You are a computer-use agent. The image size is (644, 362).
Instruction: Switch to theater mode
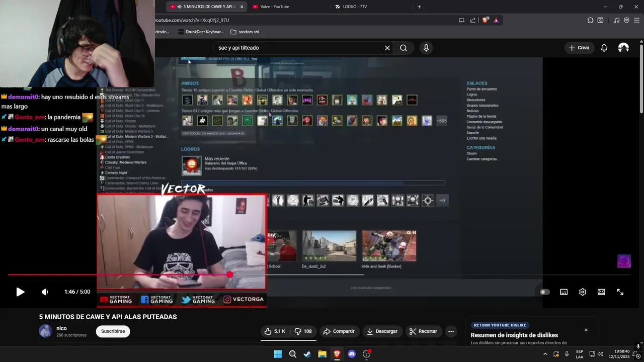pyautogui.click(x=601, y=292)
